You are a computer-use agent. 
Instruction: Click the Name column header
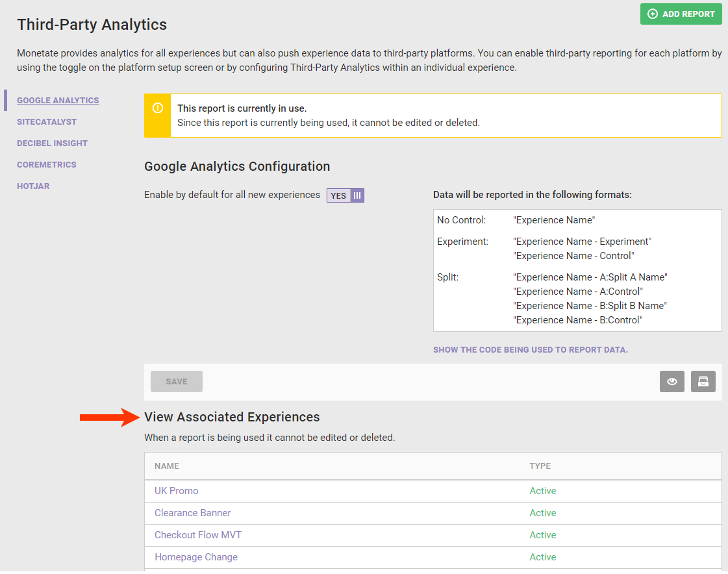(167, 466)
